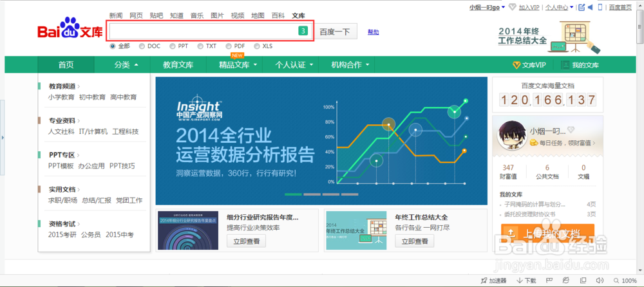This screenshot has height=287, width=644.
Task: Click 立即查看 under 细分行业研究报告年度
Action: click(x=247, y=241)
